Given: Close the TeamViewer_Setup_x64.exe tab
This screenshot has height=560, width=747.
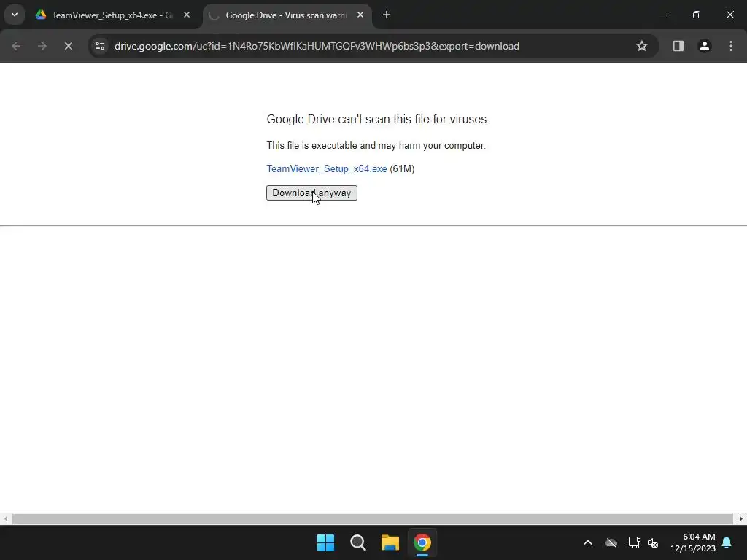Looking at the screenshot, I should tap(187, 15).
